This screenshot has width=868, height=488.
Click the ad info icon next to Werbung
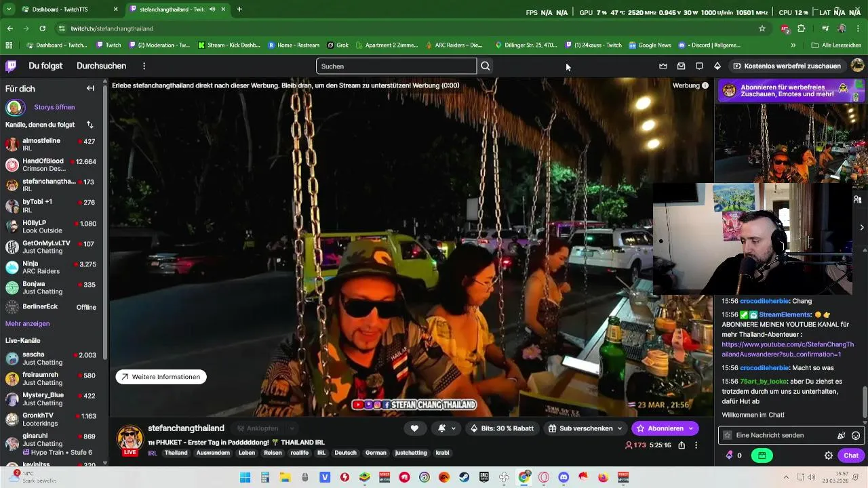pyautogui.click(x=705, y=85)
